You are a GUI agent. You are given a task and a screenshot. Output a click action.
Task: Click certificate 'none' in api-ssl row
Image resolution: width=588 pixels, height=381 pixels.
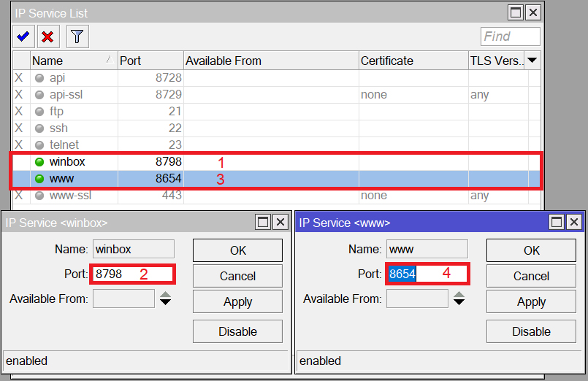(x=374, y=95)
